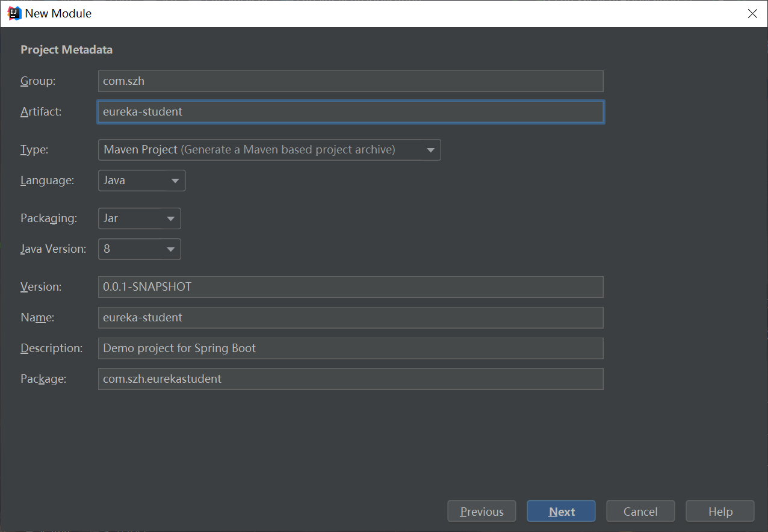This screenshot has height=532, width=768.
Task: Open Help for this dialog
Action: coord(720,512)
